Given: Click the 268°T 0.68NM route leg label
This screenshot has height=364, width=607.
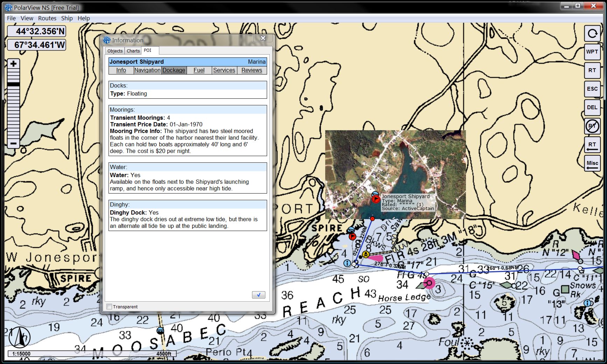Looking at the screenshot, I should point(502,268).
